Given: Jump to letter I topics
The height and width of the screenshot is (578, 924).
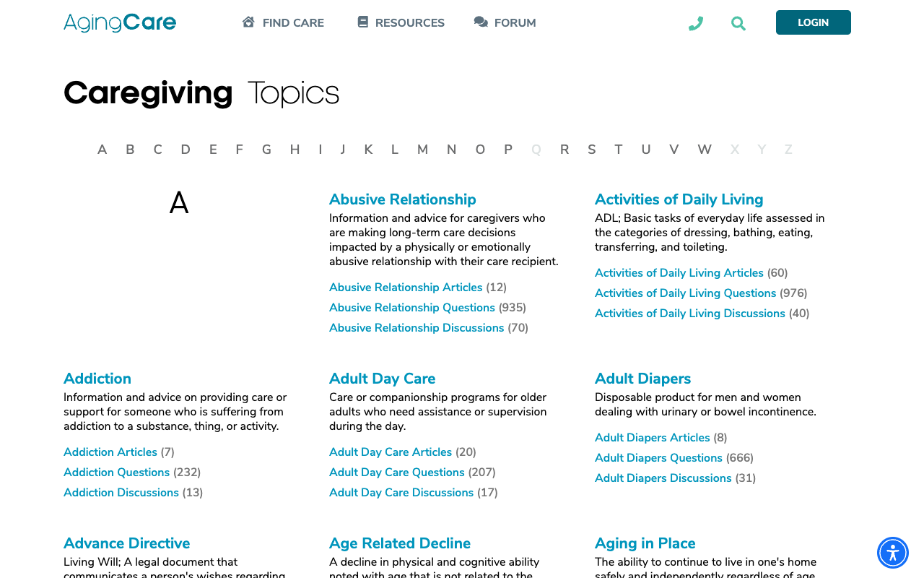Looking at the screenshot, I should click(320, 150).
